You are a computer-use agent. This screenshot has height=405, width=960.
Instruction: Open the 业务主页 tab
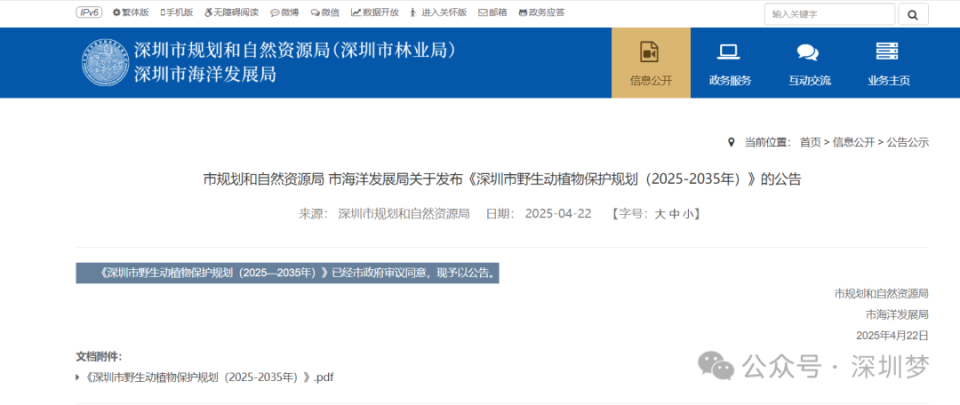coord(888,62)
